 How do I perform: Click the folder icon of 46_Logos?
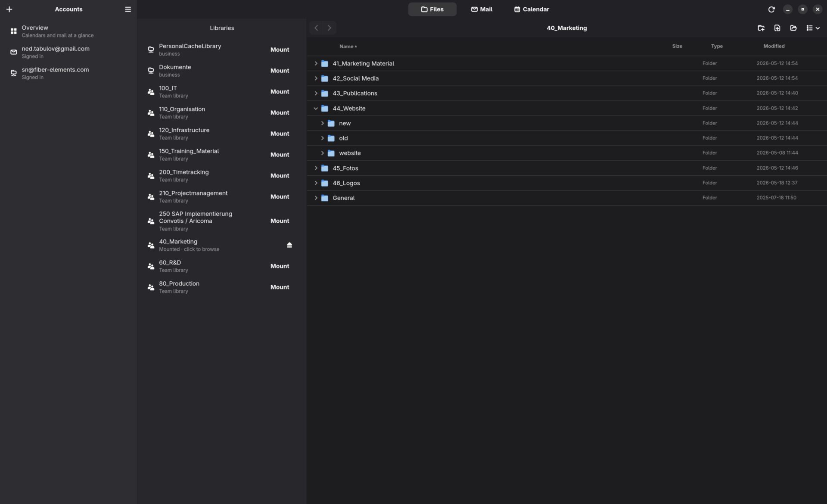(325, 183)
